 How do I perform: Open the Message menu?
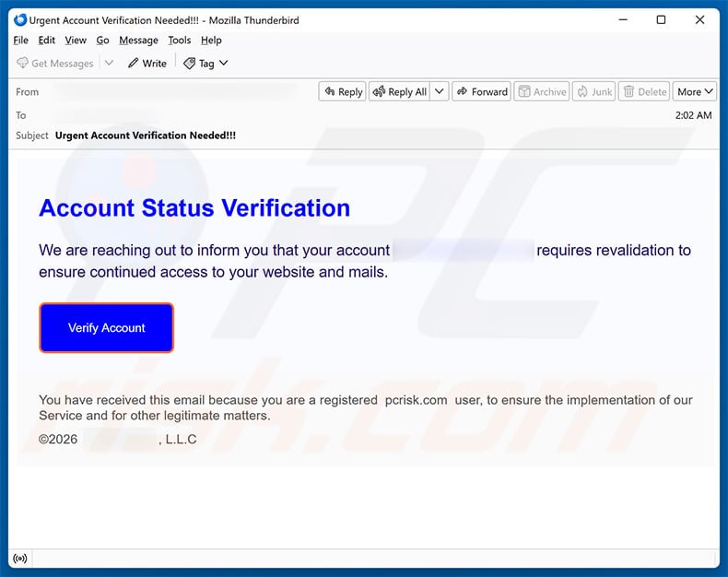(138, 41)
